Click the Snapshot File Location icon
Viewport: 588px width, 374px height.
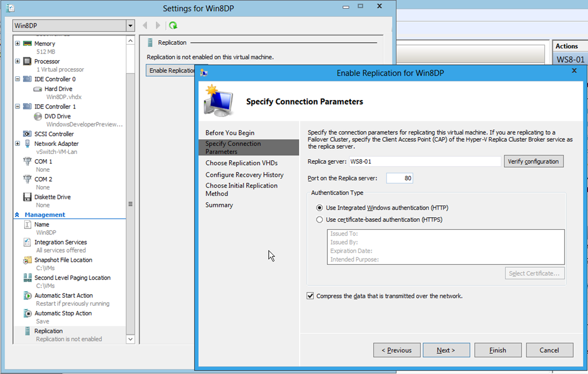(x=28, y=260)
